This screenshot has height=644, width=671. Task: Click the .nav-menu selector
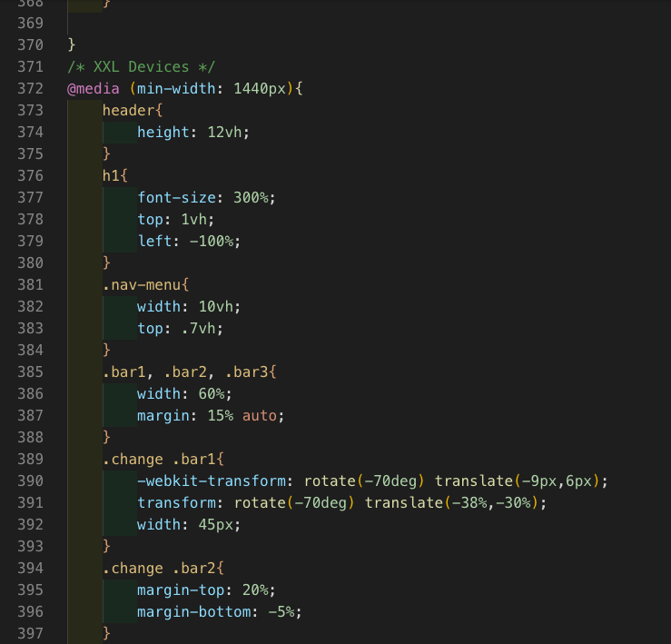tap(142, 284)
